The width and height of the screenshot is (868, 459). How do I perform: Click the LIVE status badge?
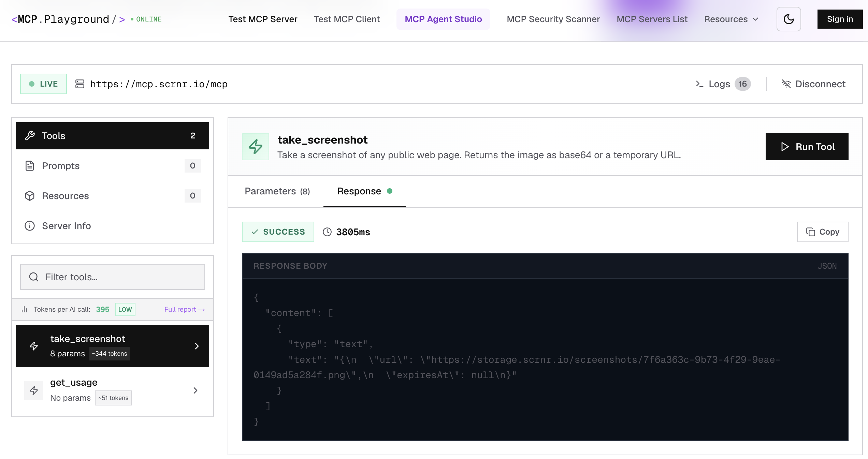[43, 84]
